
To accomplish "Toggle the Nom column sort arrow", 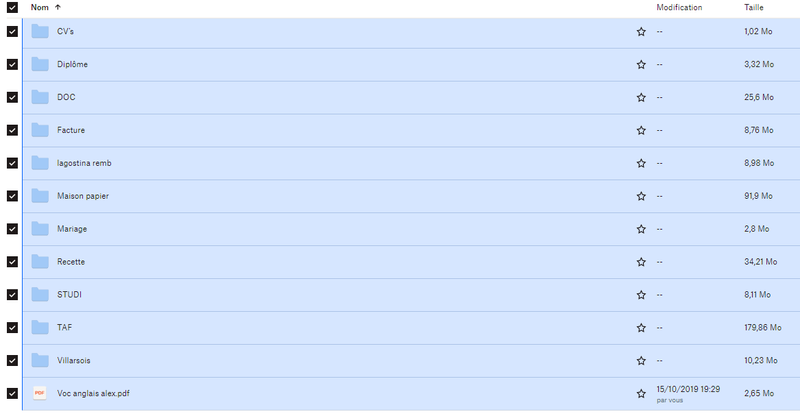I will click(57, 7).
